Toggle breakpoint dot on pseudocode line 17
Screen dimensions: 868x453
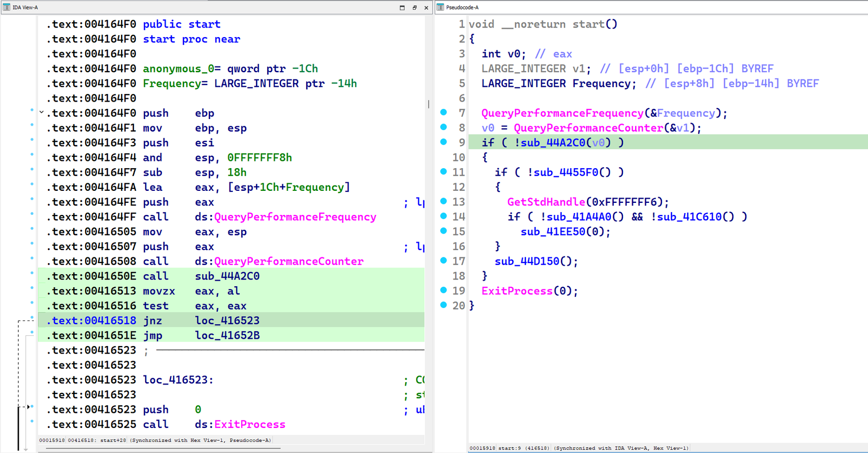[x=444, y=261]
